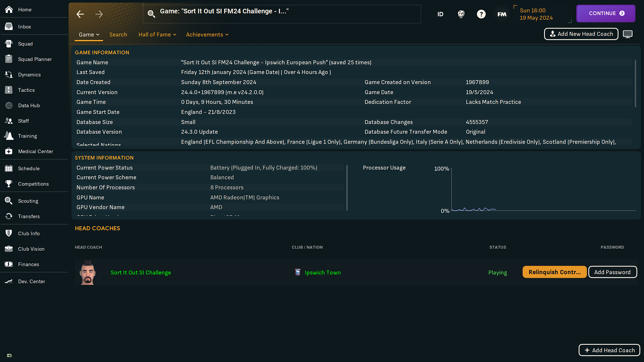
Task: Click the Processor Usage graph
Action: pos(543,189)
